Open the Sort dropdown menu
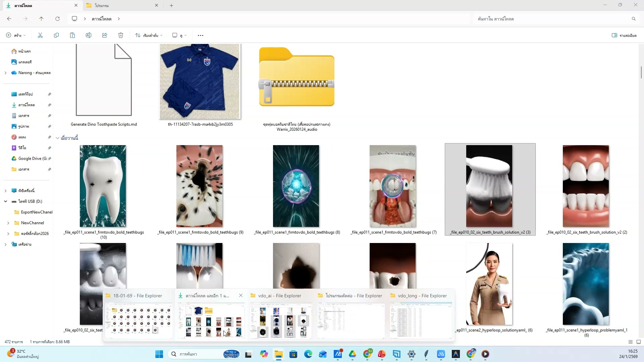This screenshot has width=644, height=362. [149, 35]
